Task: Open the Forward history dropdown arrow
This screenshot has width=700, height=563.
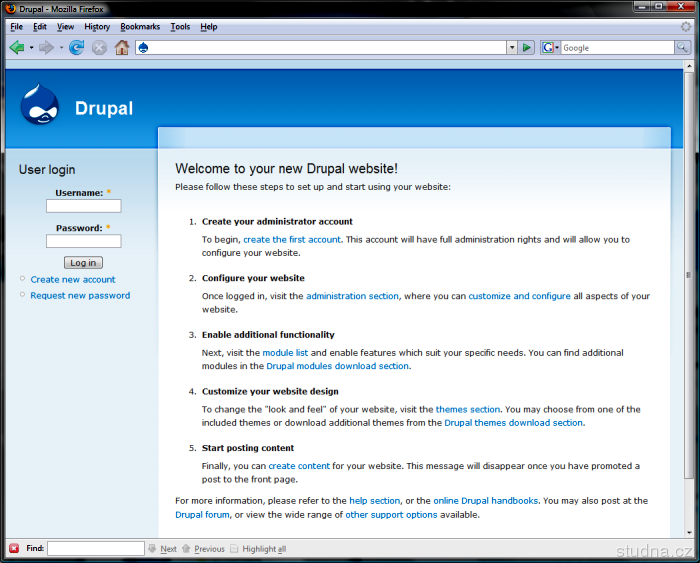Action: pyautogui.click(x=61, y=47)
